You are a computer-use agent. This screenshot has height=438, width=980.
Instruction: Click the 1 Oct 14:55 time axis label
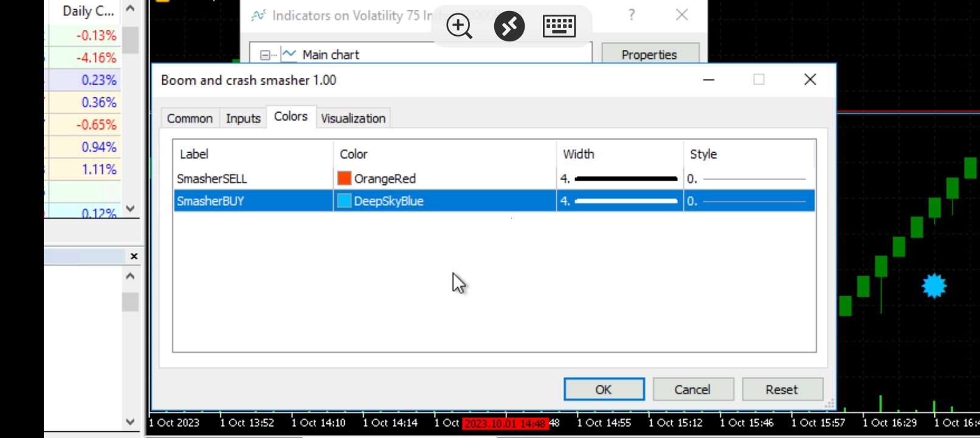[604, 423]
